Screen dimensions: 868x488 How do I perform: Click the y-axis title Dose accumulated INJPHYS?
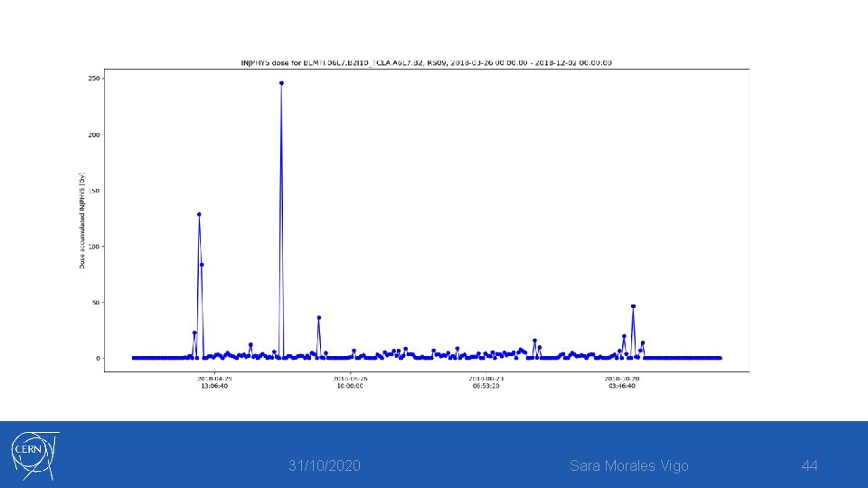point(82,221)
